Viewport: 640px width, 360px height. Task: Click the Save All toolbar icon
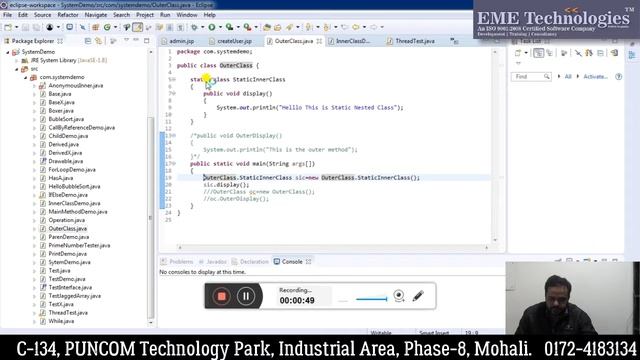click(36, 27)
